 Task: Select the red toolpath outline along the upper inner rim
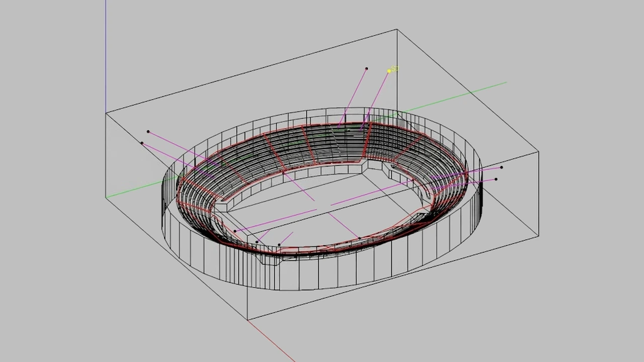322,125
